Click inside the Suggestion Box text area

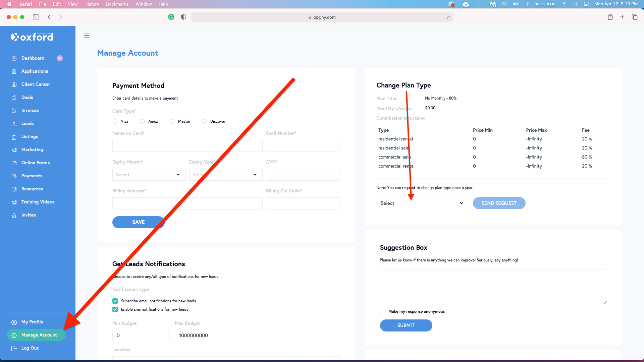point(493,287)
